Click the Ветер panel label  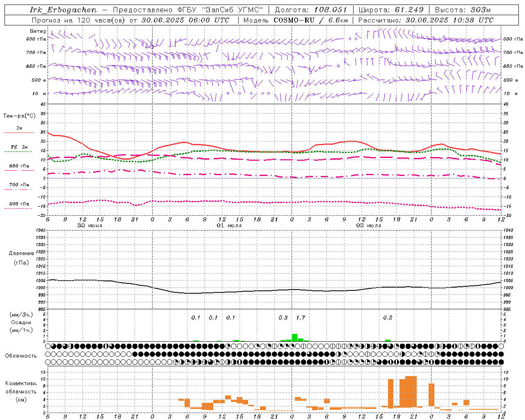pyautogui.click(x=38, y=31)
